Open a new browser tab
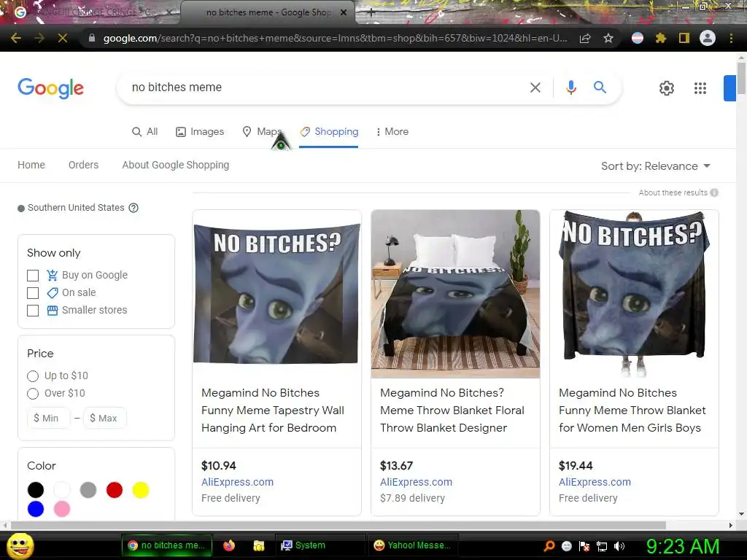This screenshot has height=560, width=747. (371, 13)
